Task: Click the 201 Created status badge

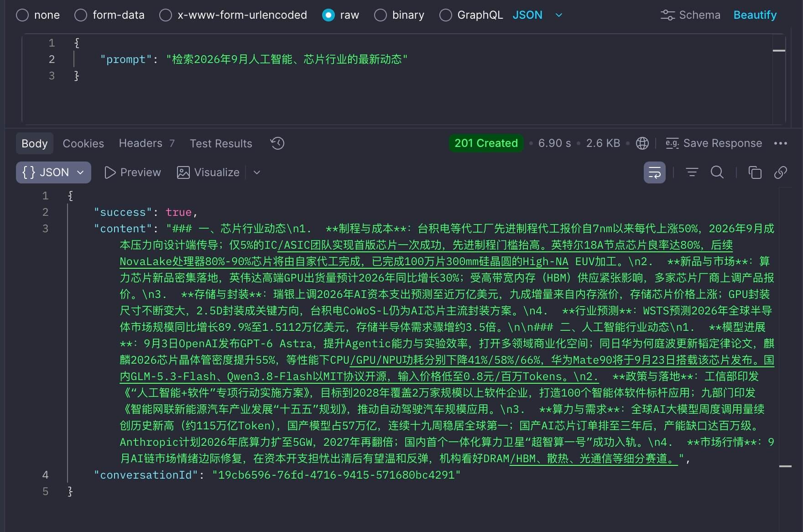Action: point(486,143)
